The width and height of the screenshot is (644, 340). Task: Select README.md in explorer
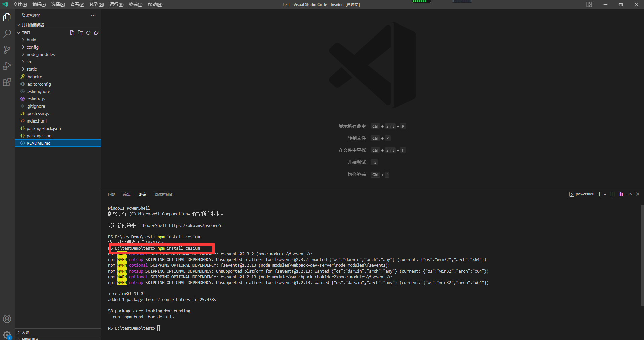click(x=58, y=143)
